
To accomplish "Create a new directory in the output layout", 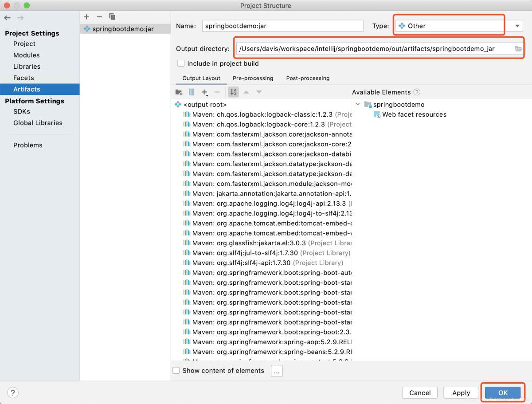I will pyautogui.click(x=179, y=92).
